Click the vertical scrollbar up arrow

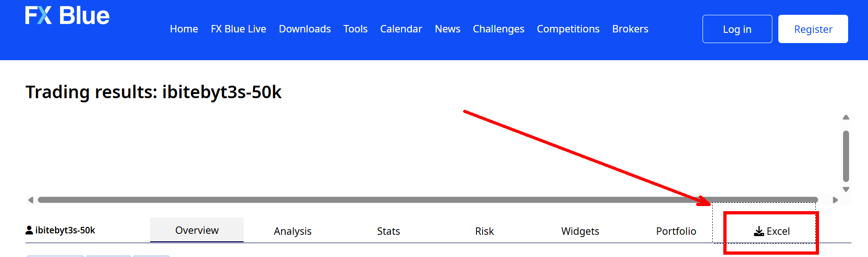(846, 118)
